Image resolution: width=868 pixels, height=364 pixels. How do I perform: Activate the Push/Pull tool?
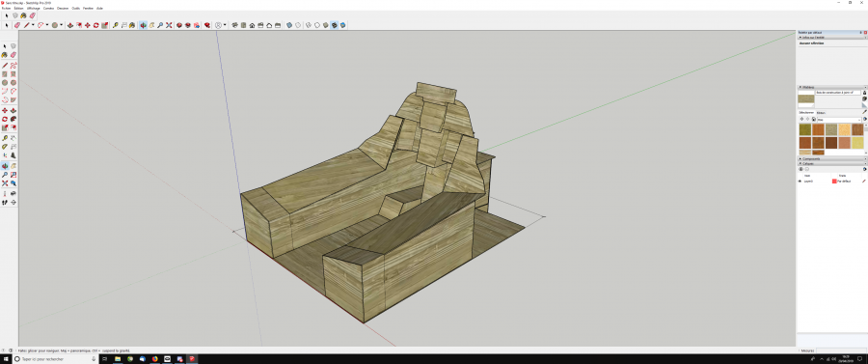tap(70, 25)
